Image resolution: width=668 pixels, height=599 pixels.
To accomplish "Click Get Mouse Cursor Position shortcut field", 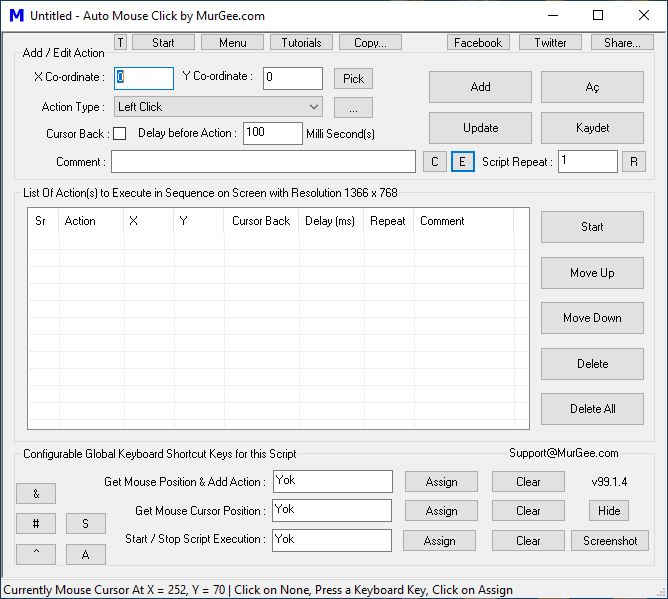I will coord(332,510).
